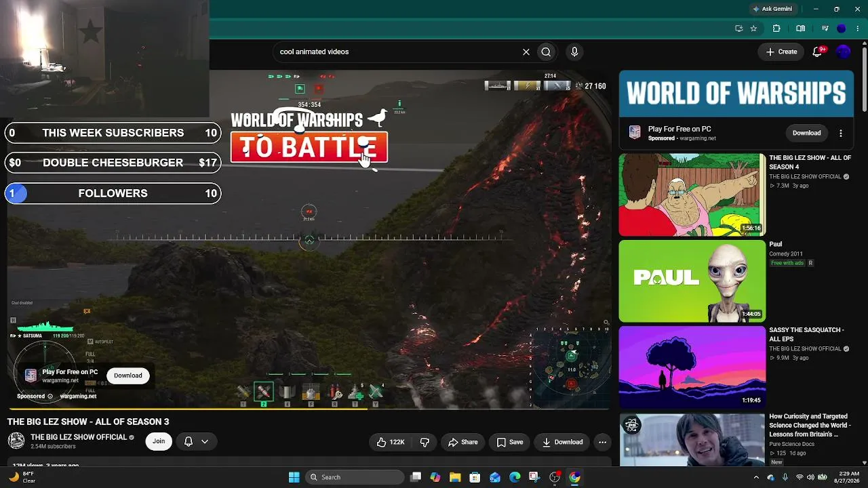Screen dimensions: 868x488
Task: Open YouTube notifications bell
Action: coord(818,52)
